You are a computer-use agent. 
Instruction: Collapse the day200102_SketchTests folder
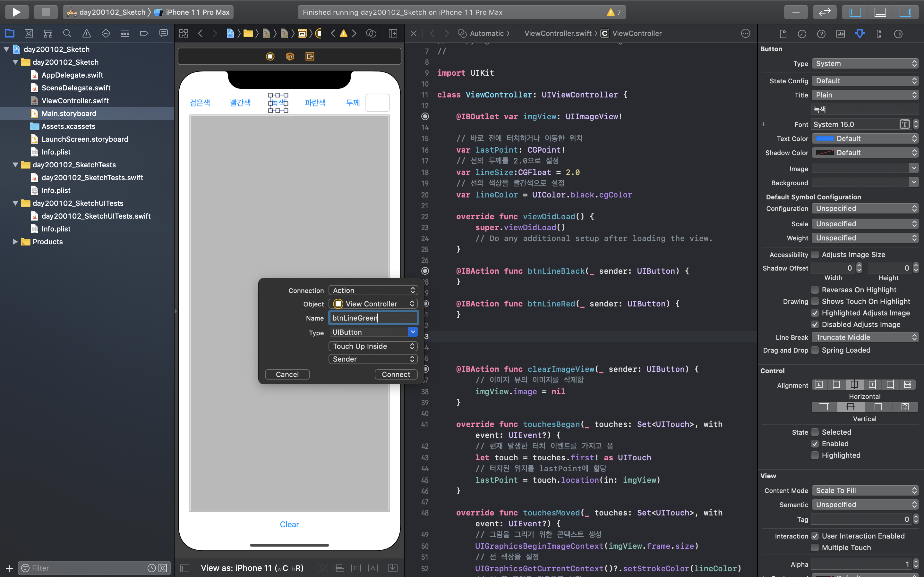click(15, 165)
